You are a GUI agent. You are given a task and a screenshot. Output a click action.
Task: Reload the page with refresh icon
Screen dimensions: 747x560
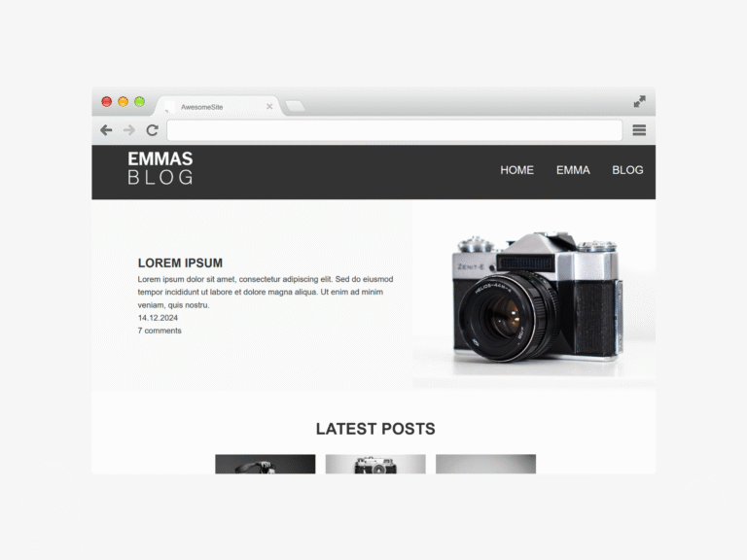[152, 130]
